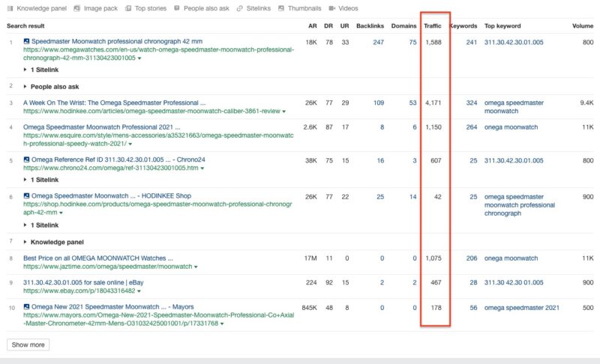600x364 pixels.
Task: Select the Thumbnails filter label
Action: click(x=304, y=8)
